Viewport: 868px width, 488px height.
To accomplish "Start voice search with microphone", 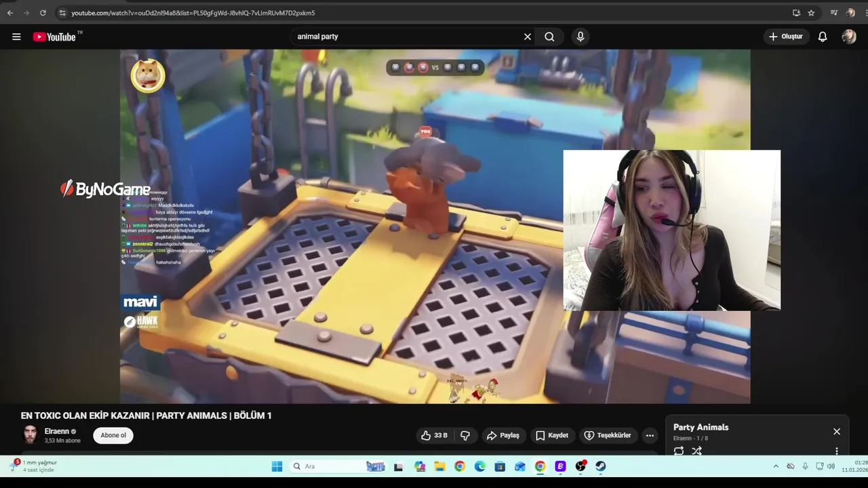I will point(580,37).
